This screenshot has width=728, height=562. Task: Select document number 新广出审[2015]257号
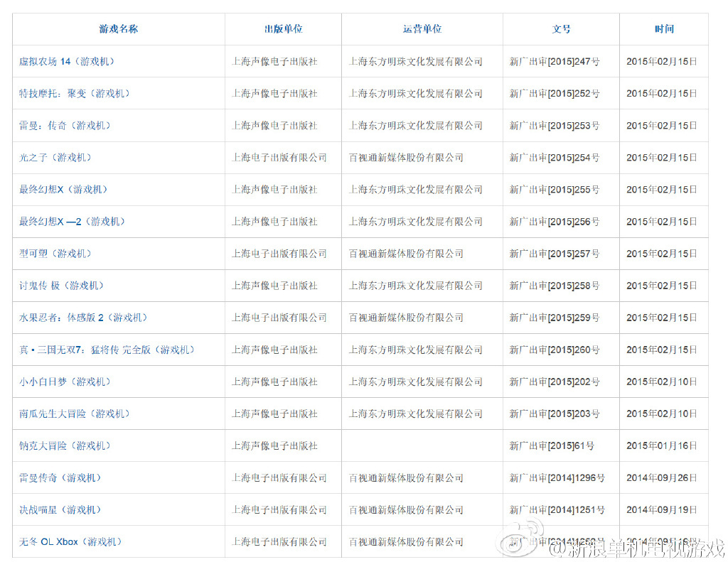(555, 254)
